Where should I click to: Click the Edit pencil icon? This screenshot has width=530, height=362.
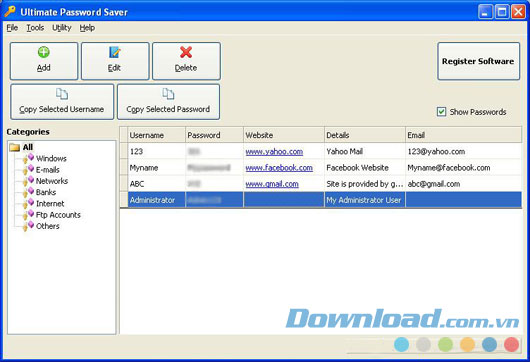click(115, 52)
